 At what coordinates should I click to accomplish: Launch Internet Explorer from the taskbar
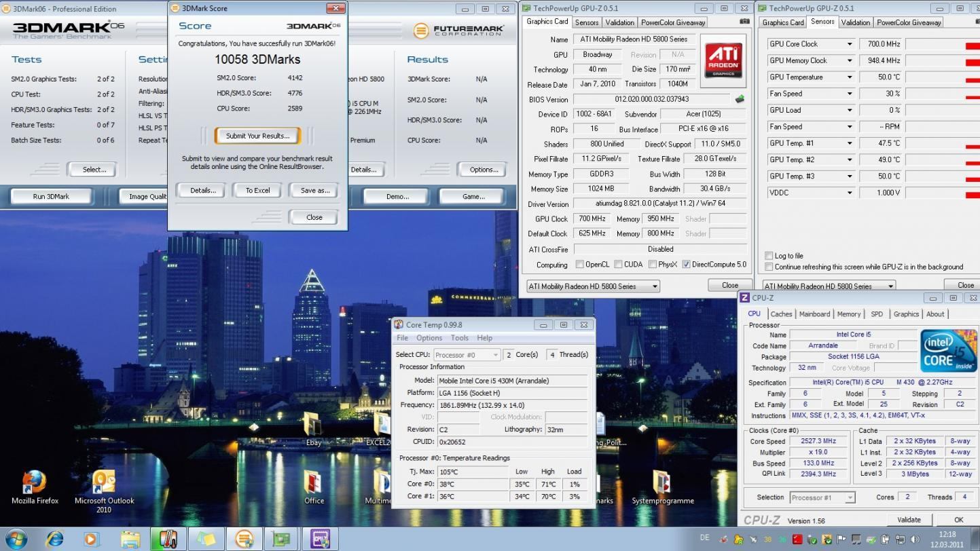tap(54, 539)
